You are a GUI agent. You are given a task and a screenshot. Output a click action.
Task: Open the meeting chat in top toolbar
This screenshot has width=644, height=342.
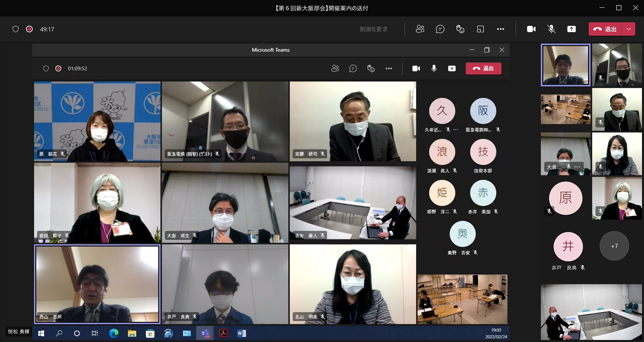click(440, 29)
